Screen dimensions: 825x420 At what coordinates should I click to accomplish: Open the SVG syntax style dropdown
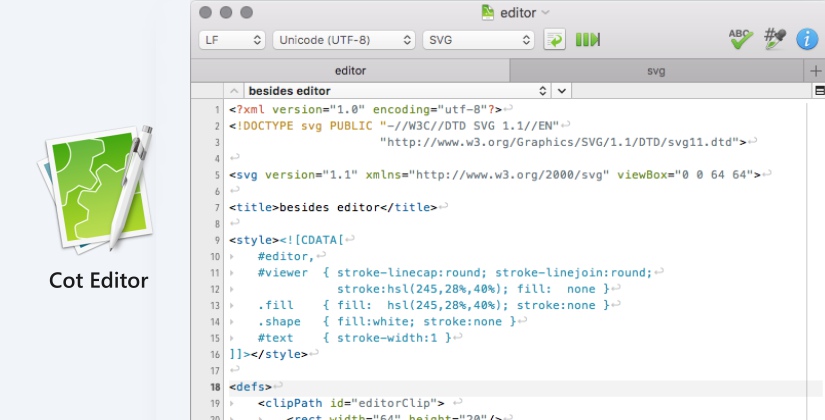[x=478, y=40]
